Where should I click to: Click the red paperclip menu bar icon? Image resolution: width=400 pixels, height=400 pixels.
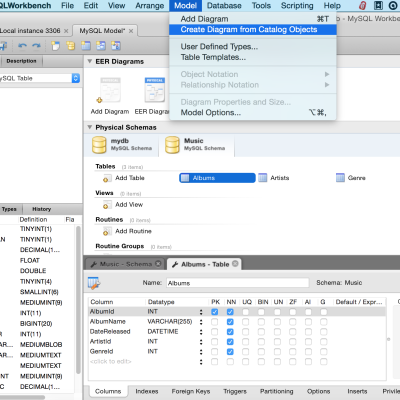tap(362, 6)
